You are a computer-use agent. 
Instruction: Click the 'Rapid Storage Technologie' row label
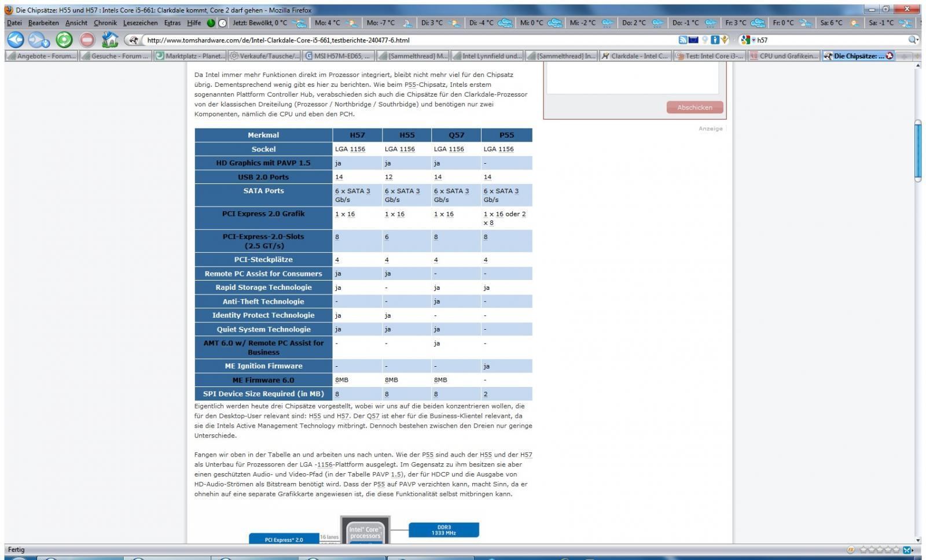263,288
